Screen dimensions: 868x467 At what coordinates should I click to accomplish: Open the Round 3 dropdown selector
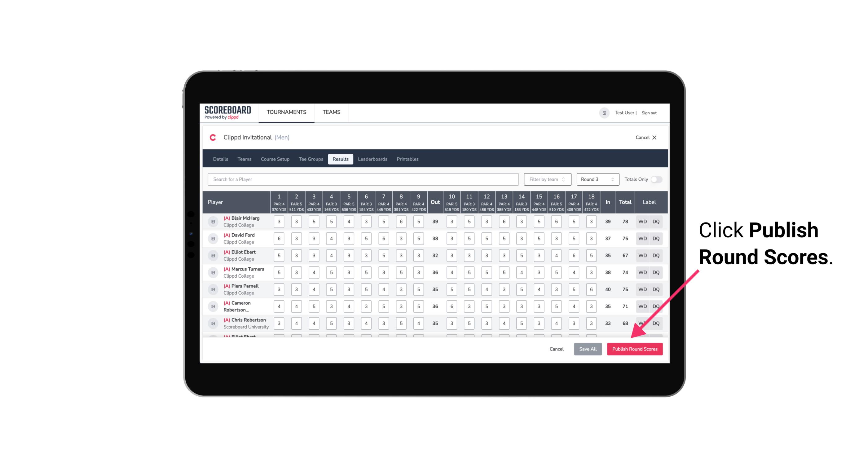click(597, 179)
